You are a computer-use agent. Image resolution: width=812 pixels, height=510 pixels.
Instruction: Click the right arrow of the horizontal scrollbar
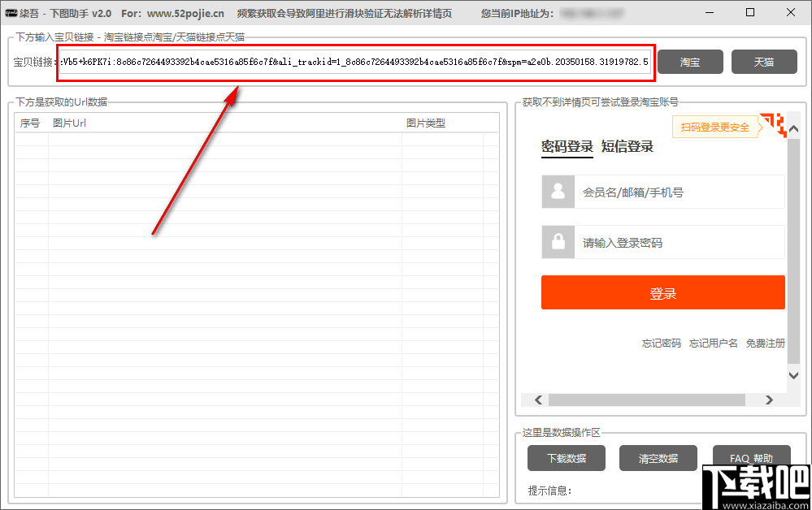pyautogui.click(x=769, y=400)
